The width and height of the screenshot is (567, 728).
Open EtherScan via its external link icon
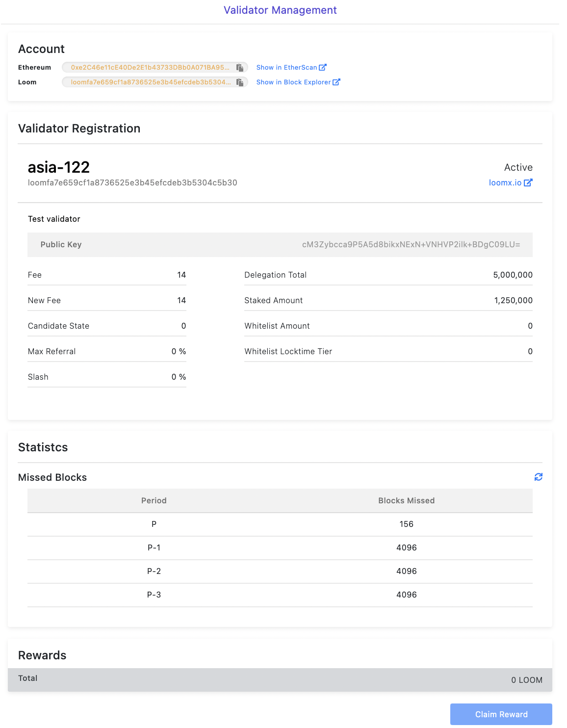tap(323, 67)
